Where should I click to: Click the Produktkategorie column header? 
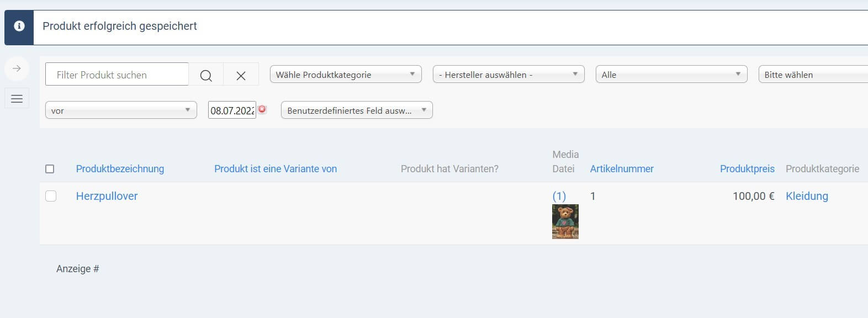tap(822, 169)
